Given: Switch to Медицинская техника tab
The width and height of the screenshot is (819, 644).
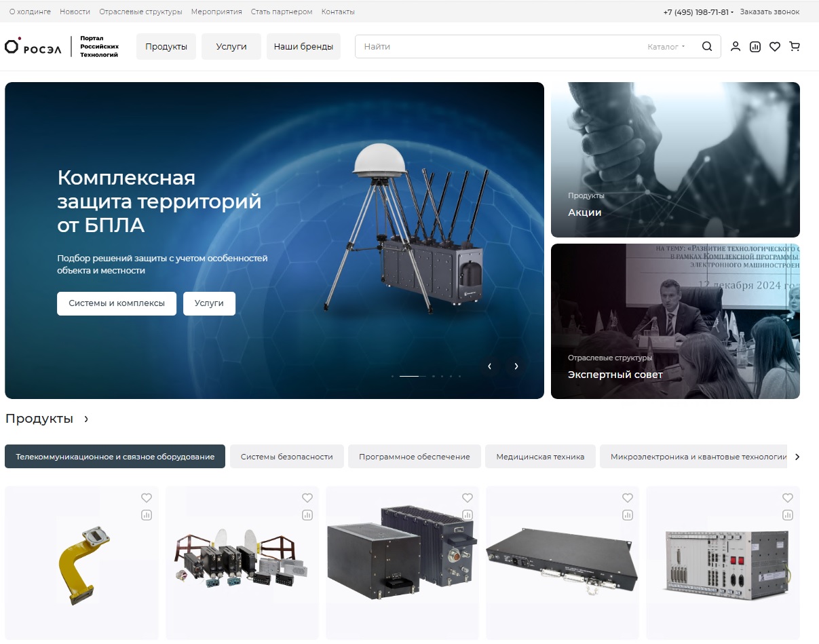Looking at the screenshot, I should tap(539, 457).
